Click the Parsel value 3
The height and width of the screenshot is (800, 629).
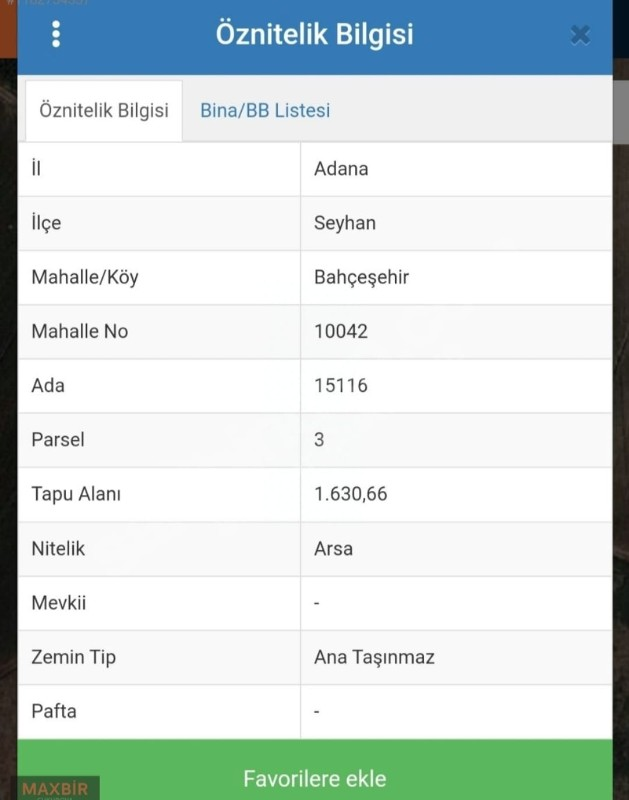[x=319, y=439]
